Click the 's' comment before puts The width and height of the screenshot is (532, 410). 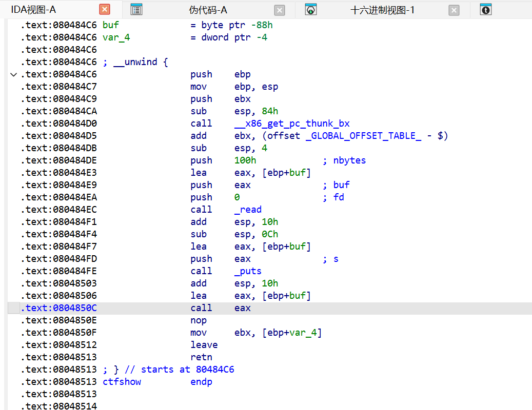pyautogui.click(x=336, y=259)
